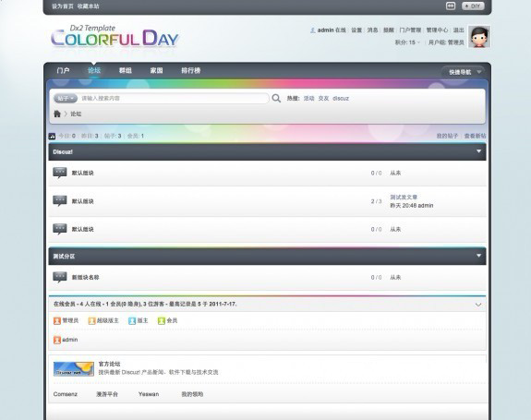The width and height of the screenshot is (531, 420).
Task: Open the 新版块名称 forum
Action: pos(85,278)
